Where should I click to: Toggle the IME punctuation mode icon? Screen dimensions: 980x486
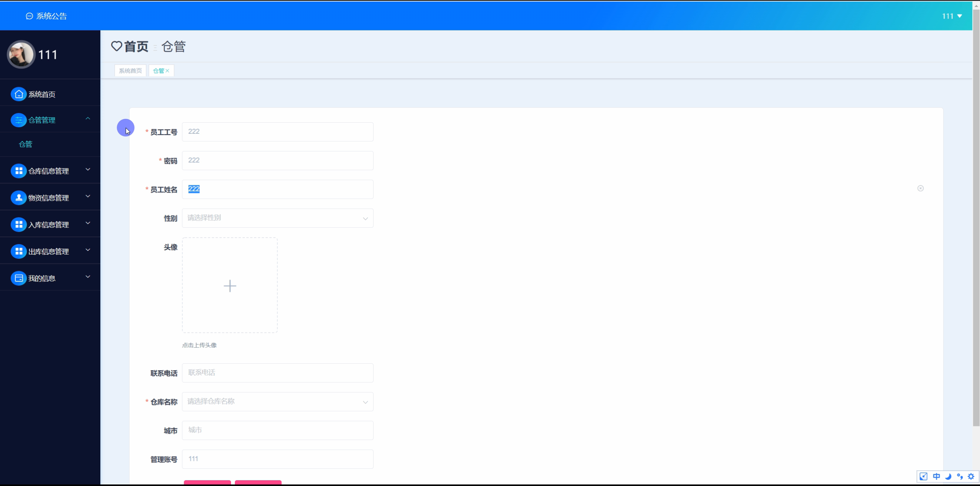tap(960, 476)
